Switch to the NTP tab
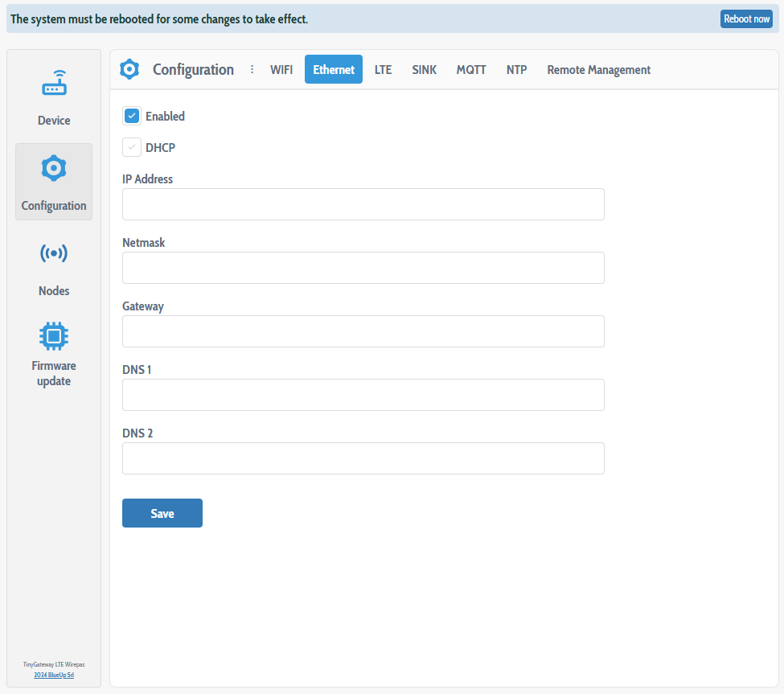Image resolution: width=784 pixels, height=694 pixels. (516, 70)
